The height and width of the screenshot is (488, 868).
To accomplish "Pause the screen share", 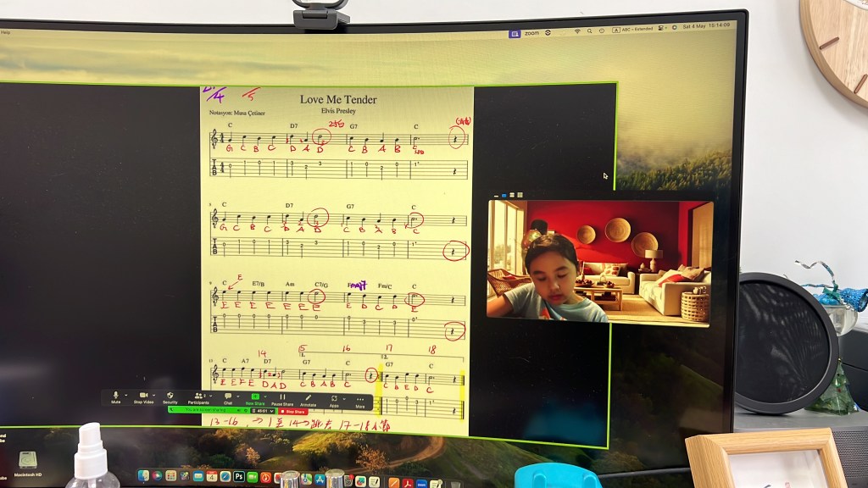I will pos(282,396).
